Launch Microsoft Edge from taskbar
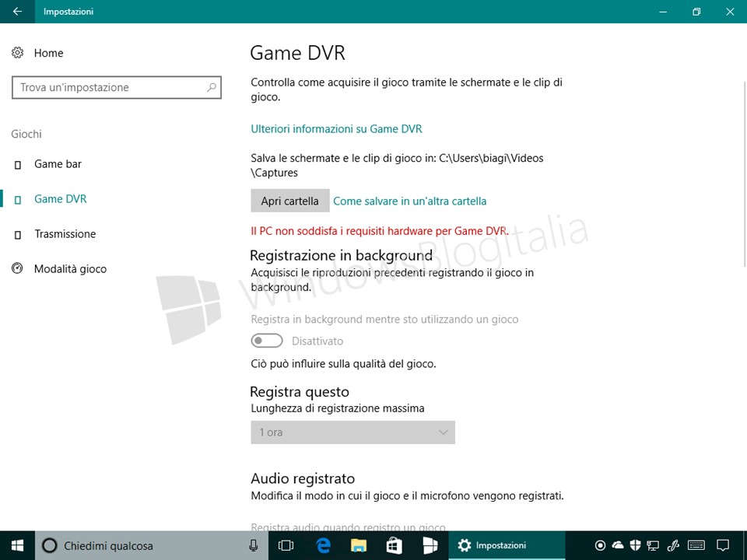The width and height of the screenshot is (747, 560). 324,546
